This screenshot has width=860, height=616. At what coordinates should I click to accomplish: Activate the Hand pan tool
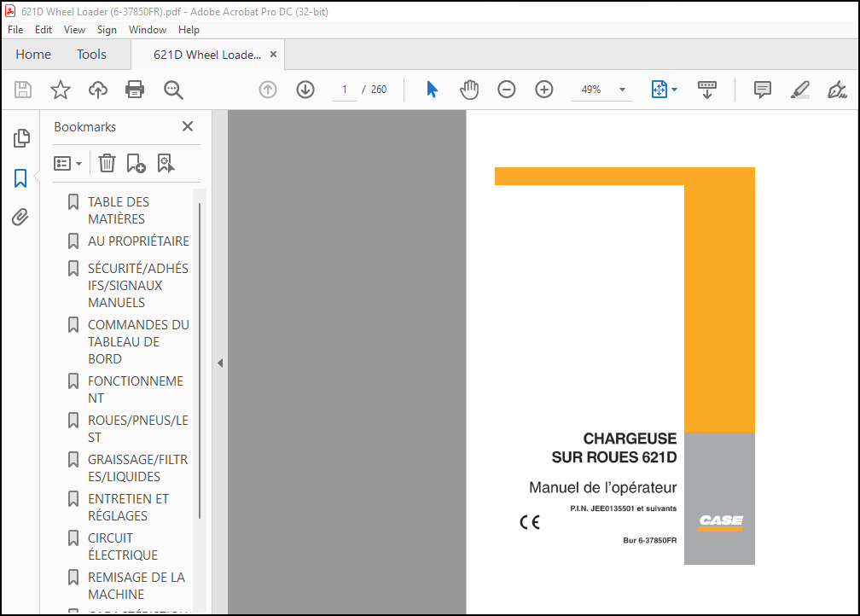(469, 90)
